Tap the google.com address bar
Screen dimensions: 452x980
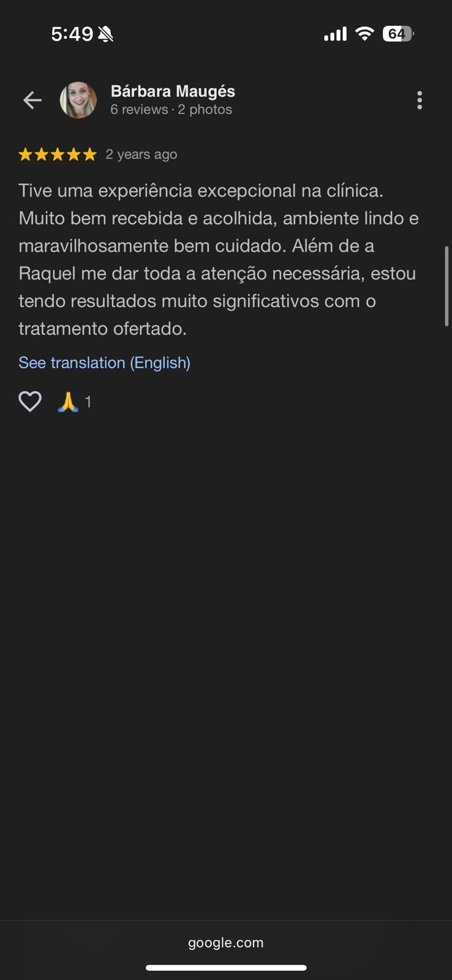tap(226, 943)
